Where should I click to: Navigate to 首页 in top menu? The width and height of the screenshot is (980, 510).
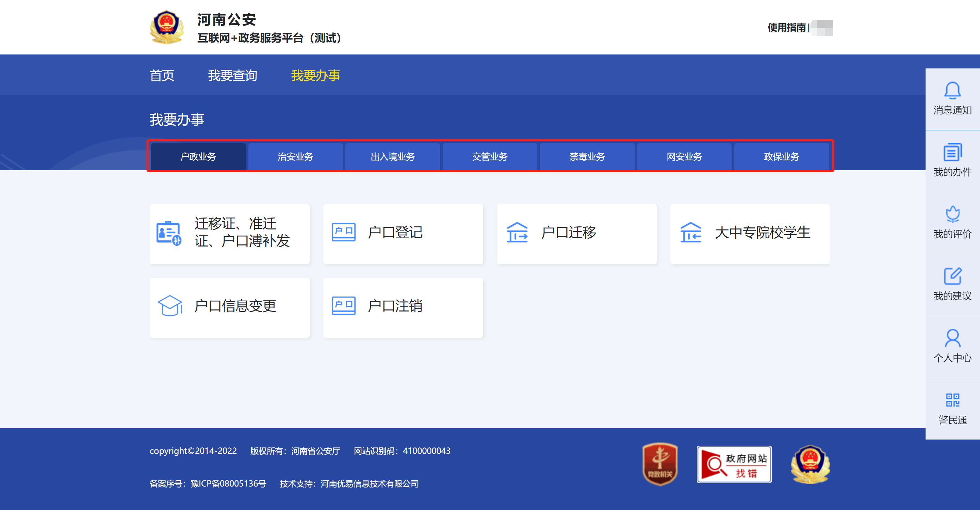[x=162, y=75]
